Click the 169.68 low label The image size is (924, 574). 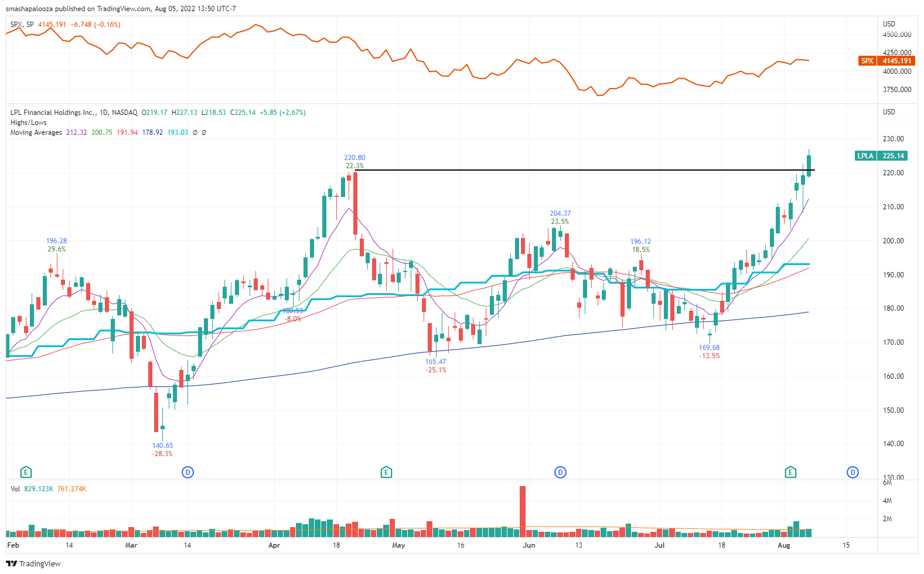tap(709, 348)
